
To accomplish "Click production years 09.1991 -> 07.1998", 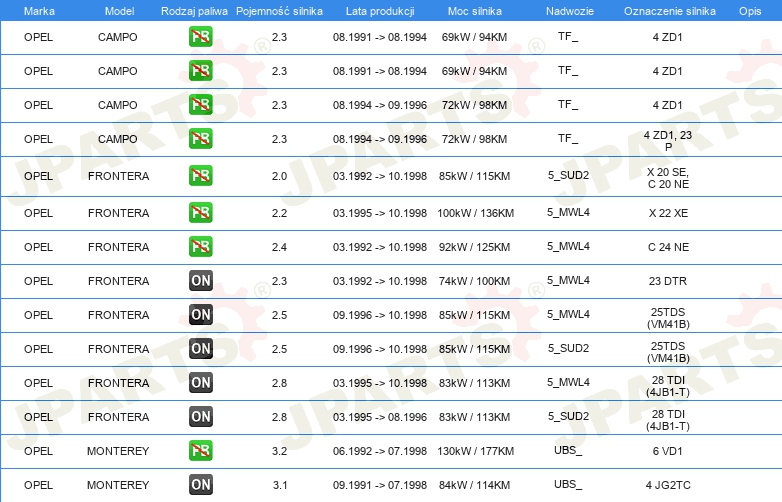I will click(380, 485).
